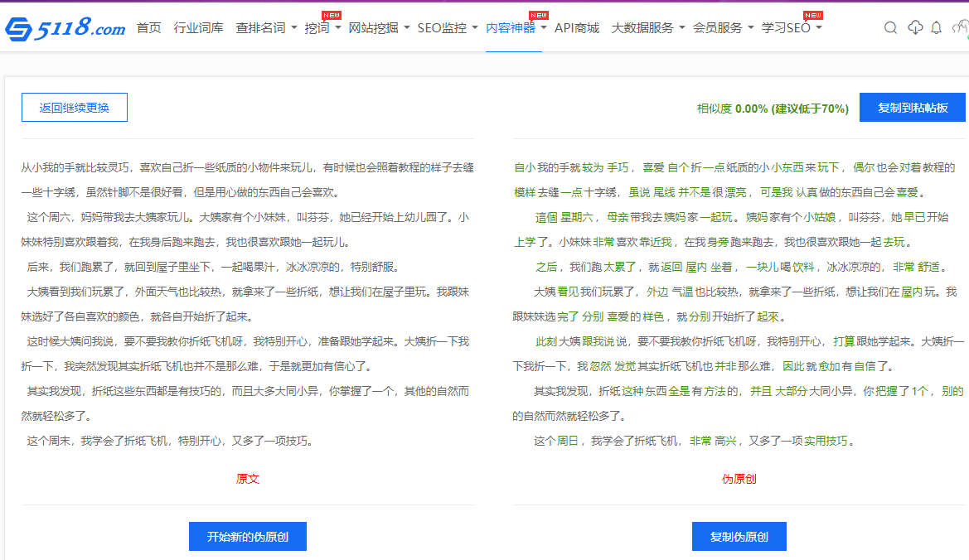Open the search magnifier icon
This screenshot has height=560, width=969.
(890, 28)
